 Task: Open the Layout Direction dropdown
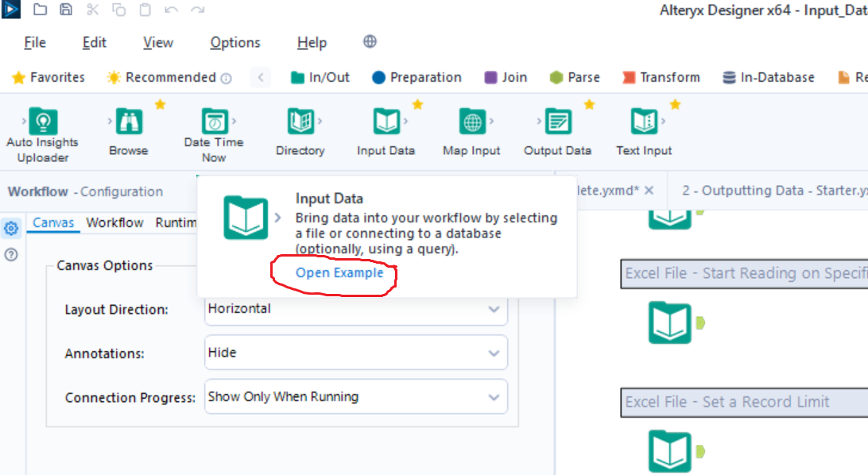(355, 308)
